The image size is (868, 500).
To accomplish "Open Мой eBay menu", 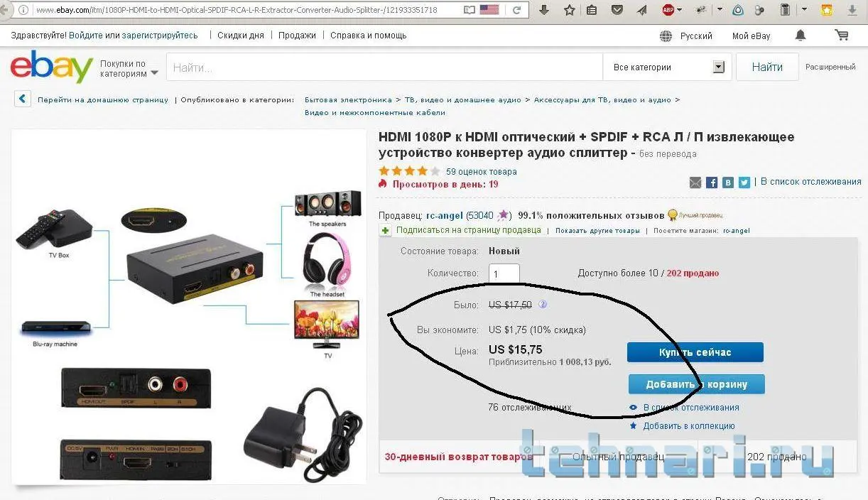I will pyautogui.click(x=751, y=36).
